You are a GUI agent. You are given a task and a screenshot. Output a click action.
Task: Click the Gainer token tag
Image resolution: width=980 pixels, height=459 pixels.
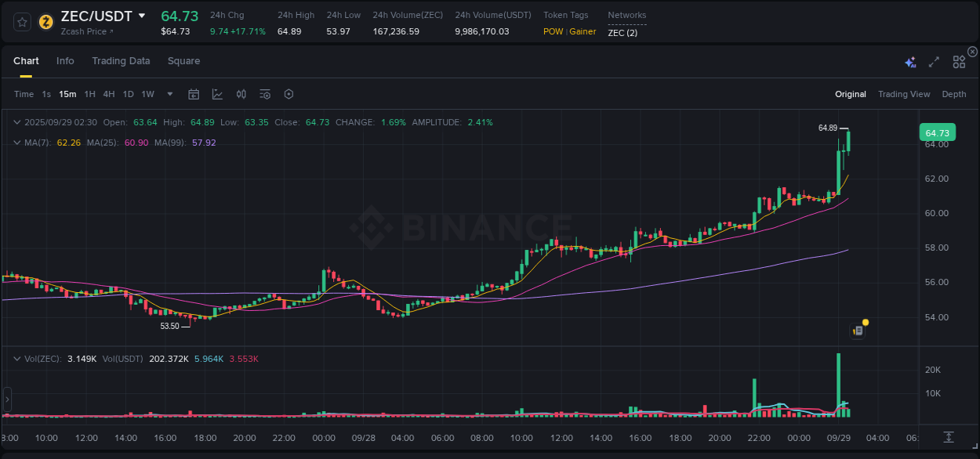(581, 31)
